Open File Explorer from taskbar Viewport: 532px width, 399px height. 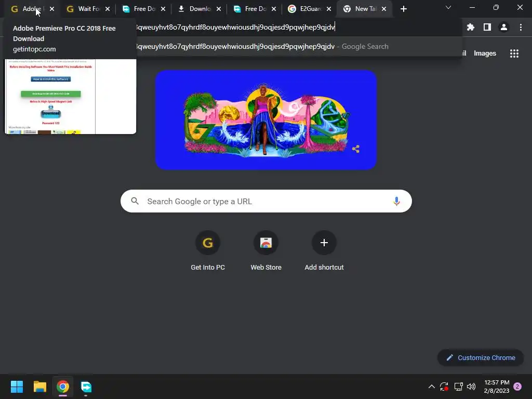[x=39, y=387]
